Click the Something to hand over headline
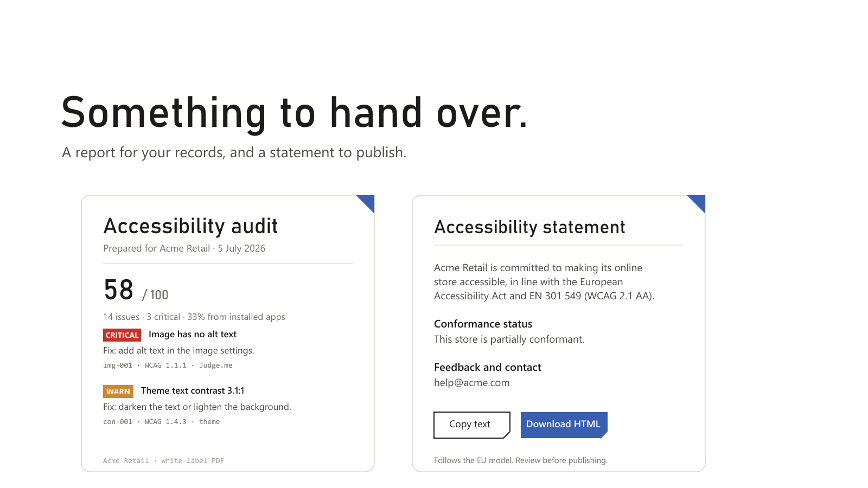 (295, 113)
